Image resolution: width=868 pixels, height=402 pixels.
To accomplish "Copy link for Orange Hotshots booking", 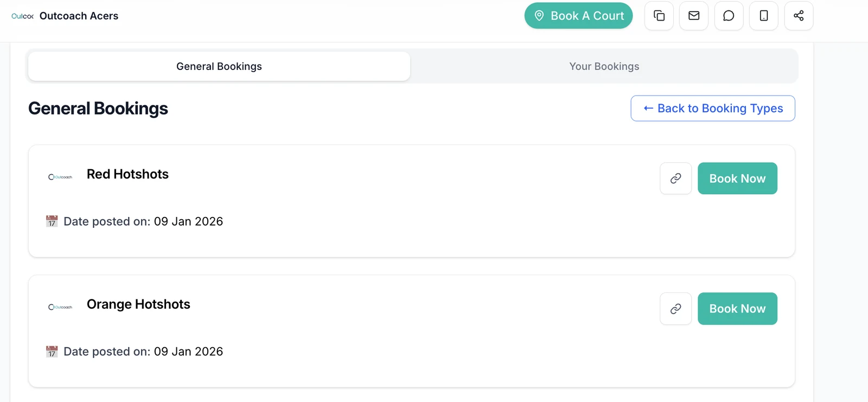I will pos(675,309).
